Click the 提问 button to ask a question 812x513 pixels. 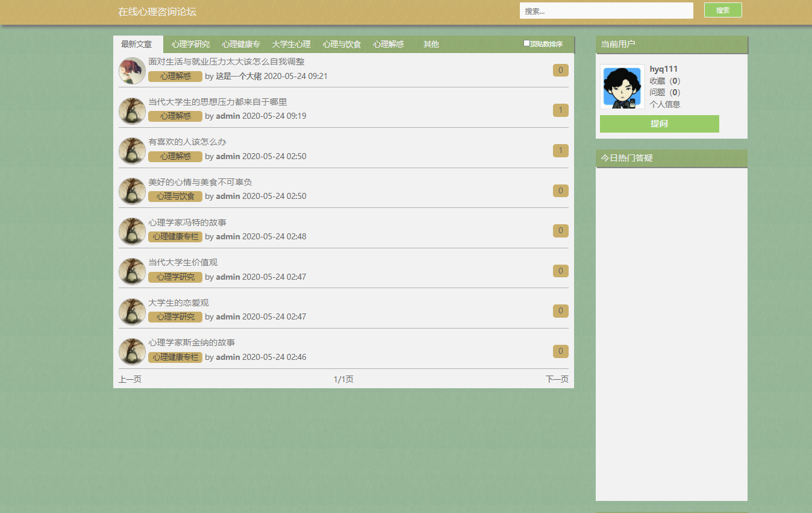[x=659, y=124]
